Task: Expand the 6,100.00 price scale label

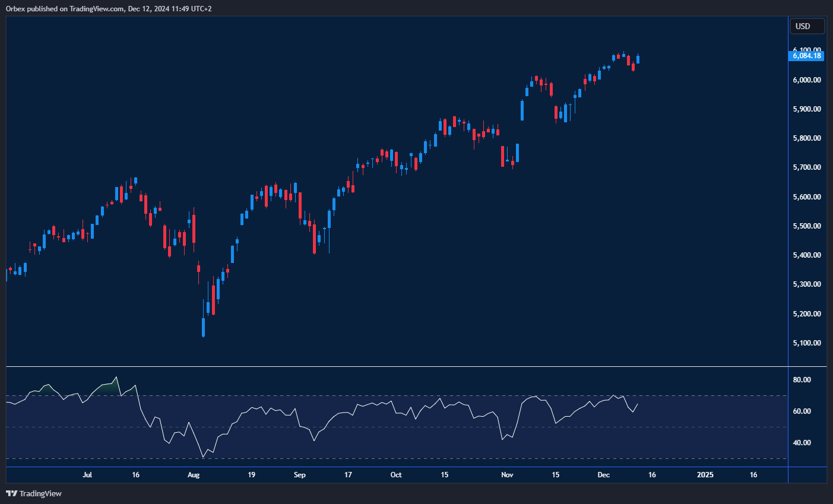Action: tap(806, 50)
